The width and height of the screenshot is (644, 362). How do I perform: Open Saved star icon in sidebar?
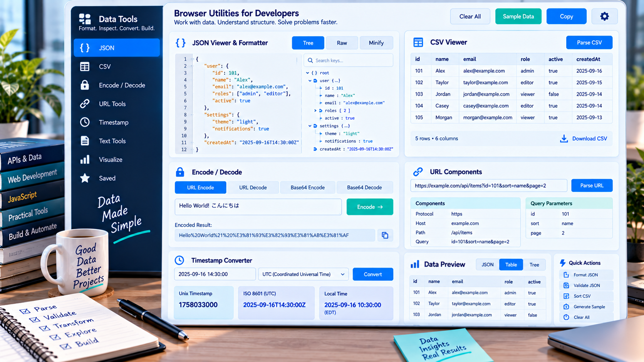85,178
